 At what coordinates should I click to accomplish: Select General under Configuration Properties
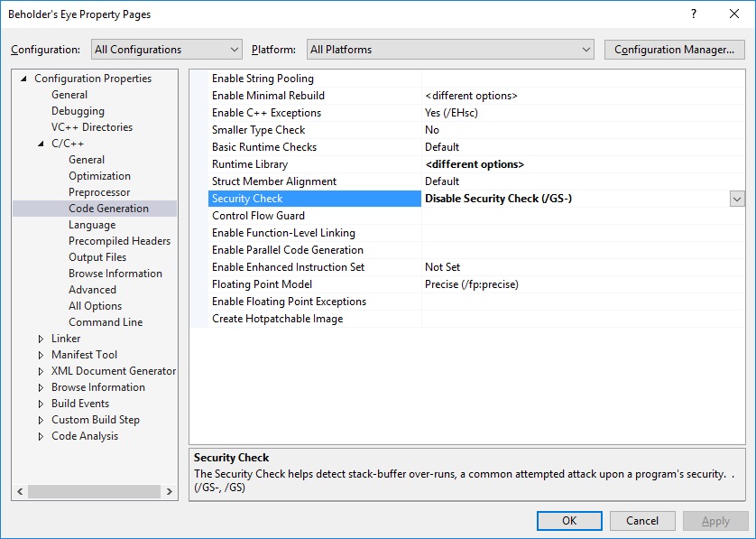pyautogui.click(x=69, y=95)
